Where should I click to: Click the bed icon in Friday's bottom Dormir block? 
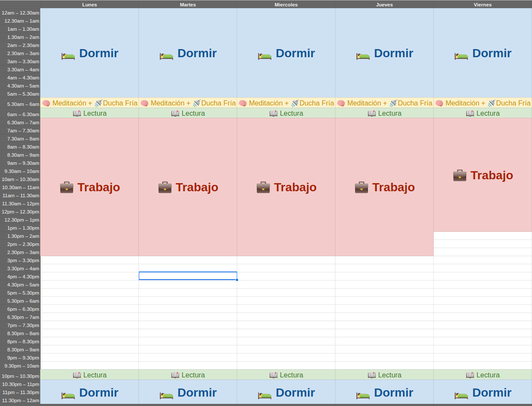[461, 395]
